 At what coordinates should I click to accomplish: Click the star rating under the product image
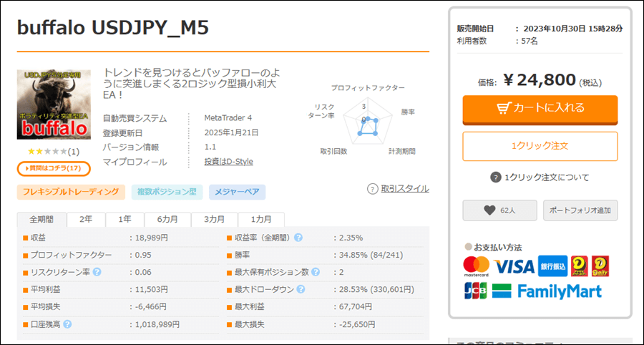47,152
